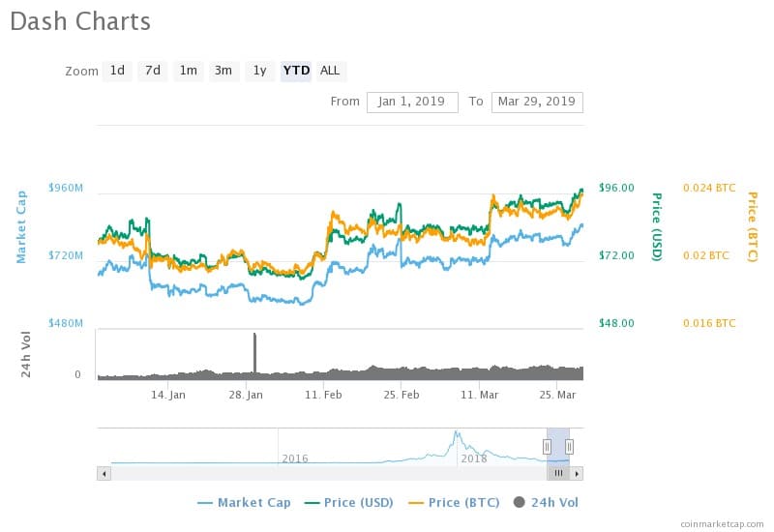Grab the right navigator range handle
Viewport: 774px width, 532px height.
(x=569, y=447)
